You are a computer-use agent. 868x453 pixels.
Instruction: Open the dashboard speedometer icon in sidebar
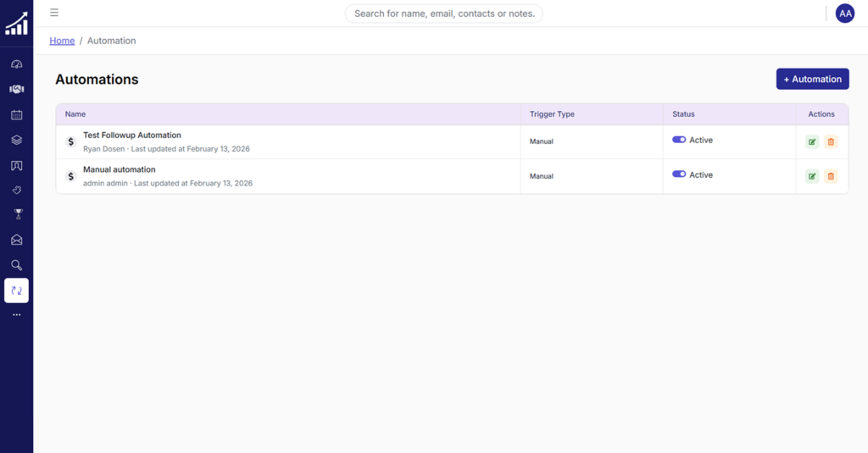pyautogui.click(x=16, y=64)
